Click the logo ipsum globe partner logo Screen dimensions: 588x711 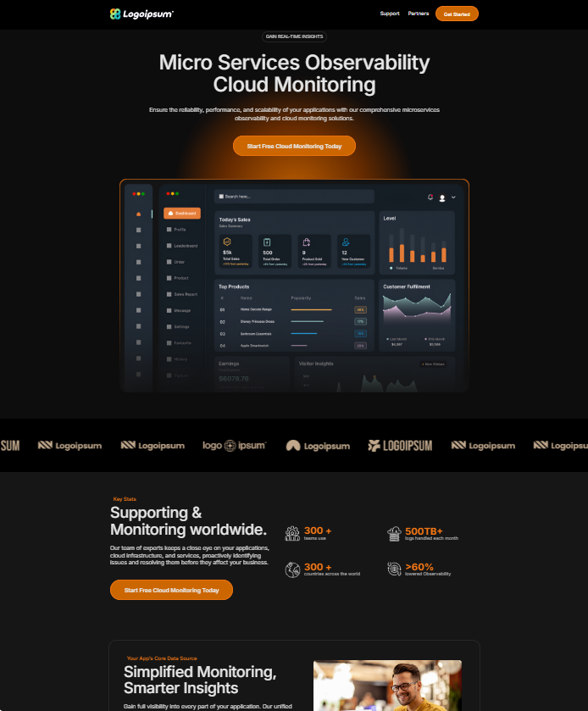pos(234,445)
